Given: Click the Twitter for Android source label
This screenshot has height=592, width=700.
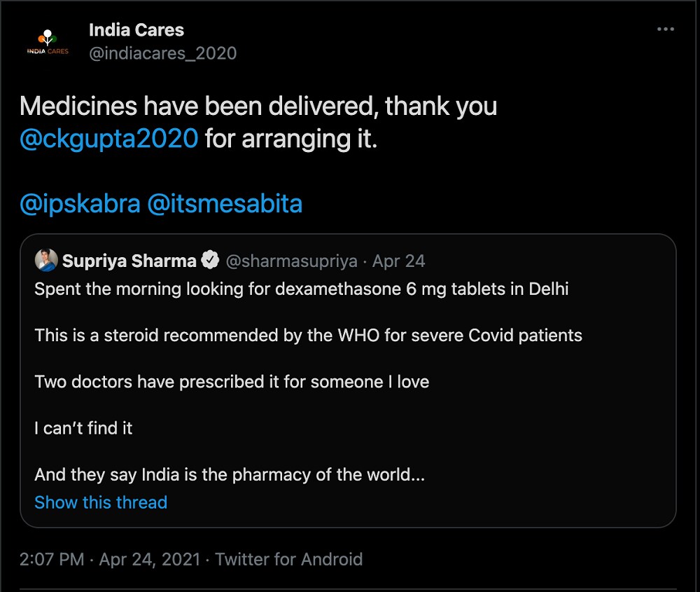Looking at the screenshot, I should pyautogui.click(x=288, y=559).
